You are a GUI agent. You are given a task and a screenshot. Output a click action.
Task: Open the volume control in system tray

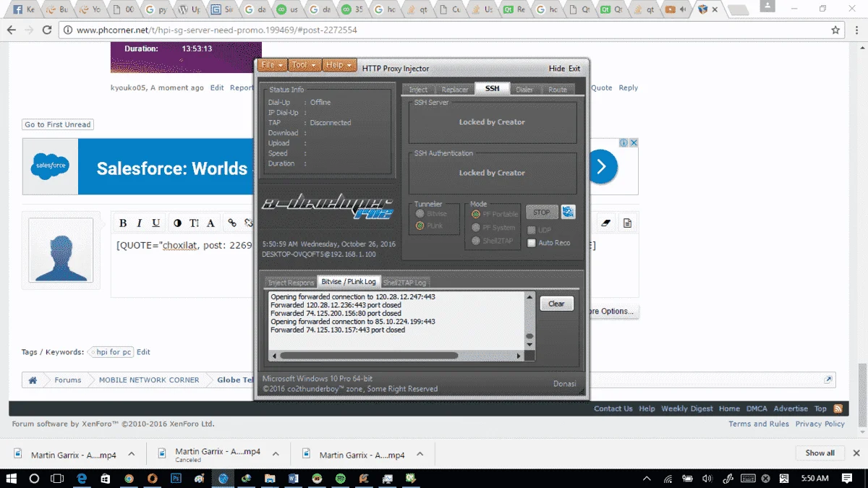707,478
